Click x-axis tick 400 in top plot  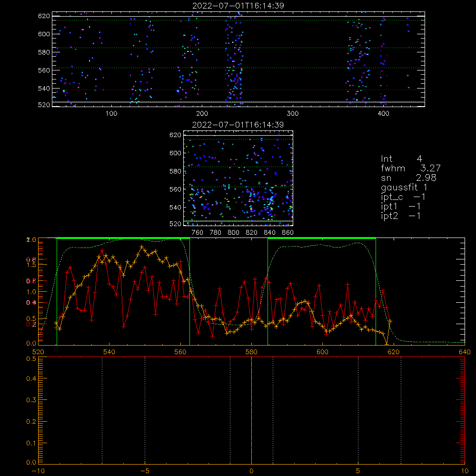(x=383, y=114)
